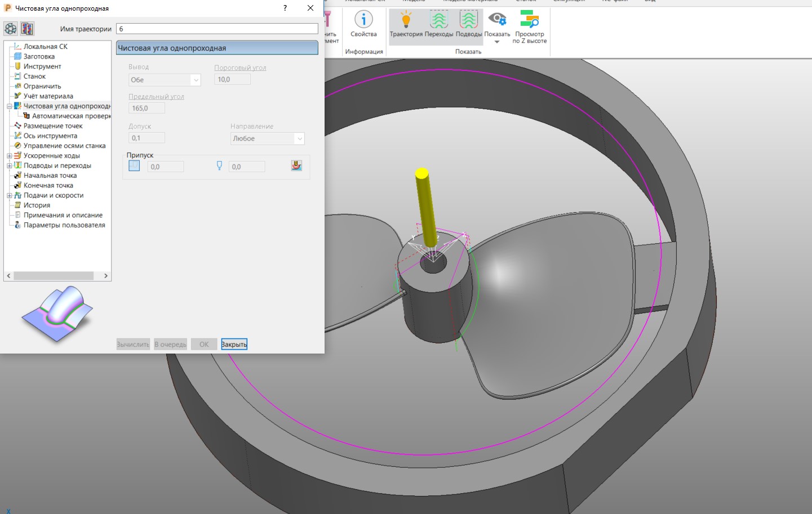Click the tree horizontal scrollbar thumb

[54, 276]
